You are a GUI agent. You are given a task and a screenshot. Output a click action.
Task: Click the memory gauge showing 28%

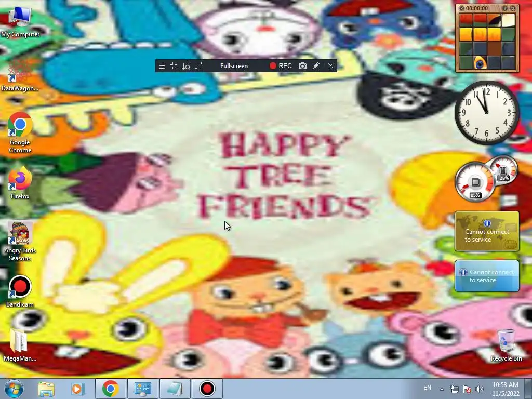[503, 169]
